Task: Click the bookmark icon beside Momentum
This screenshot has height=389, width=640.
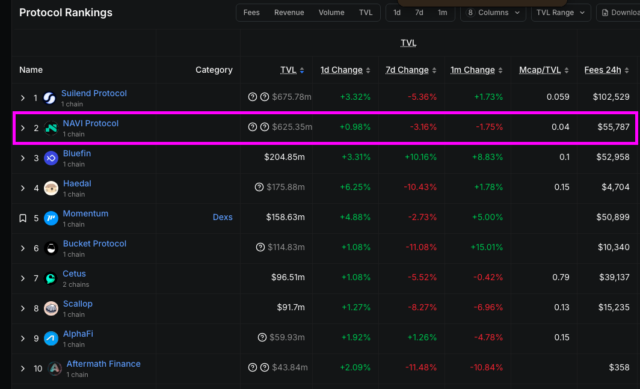Action: (x=23, y=218)
